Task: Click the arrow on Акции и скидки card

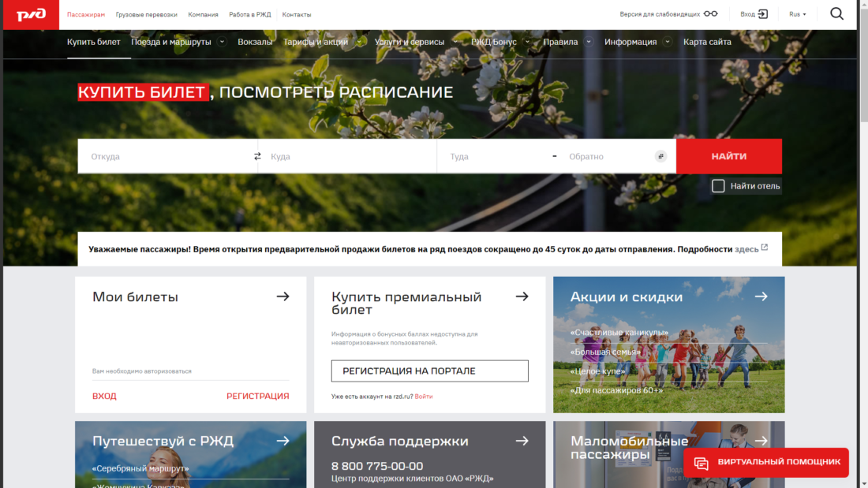Action: (761, 296)
